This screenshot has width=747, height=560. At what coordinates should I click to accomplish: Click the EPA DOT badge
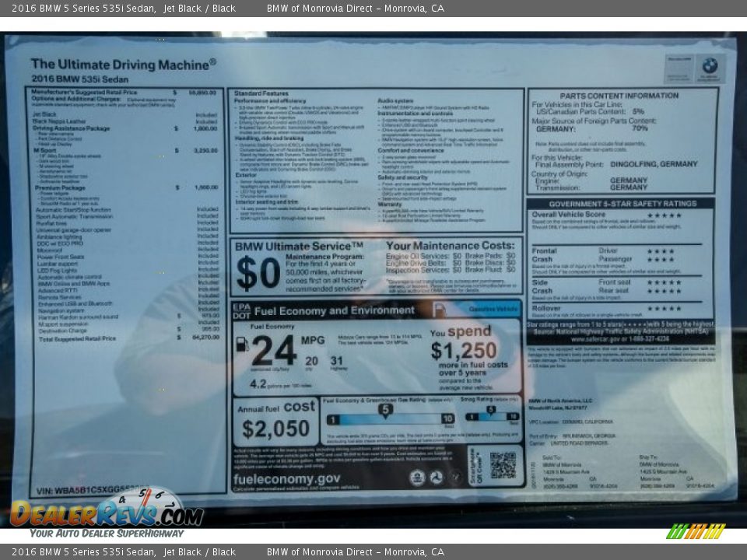pyautogui.click(x=242, y=310)
